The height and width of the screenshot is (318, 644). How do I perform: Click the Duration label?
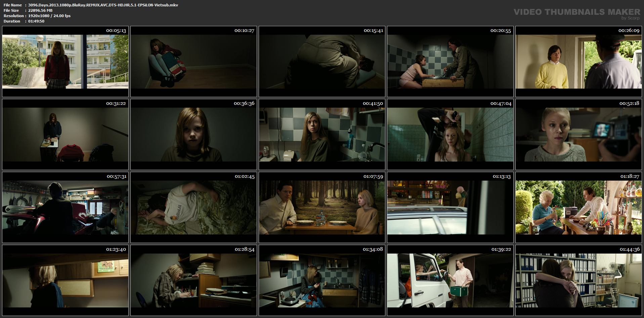(x=12, y=21)
